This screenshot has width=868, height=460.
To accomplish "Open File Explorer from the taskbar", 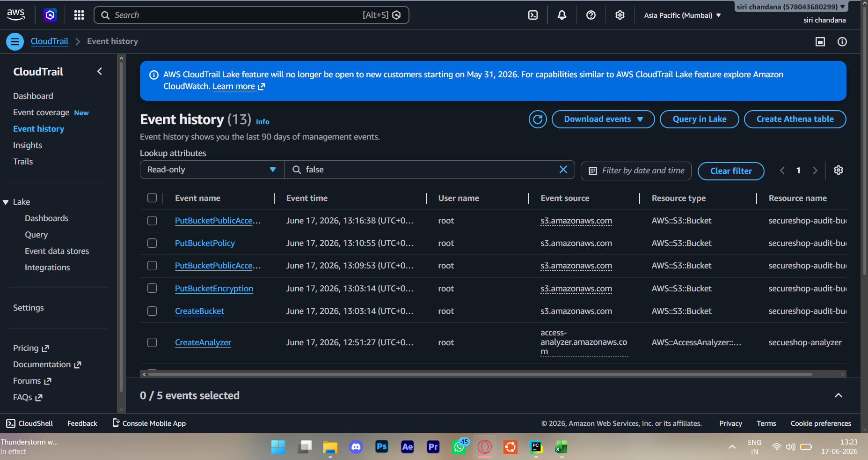I will [330, 447].
